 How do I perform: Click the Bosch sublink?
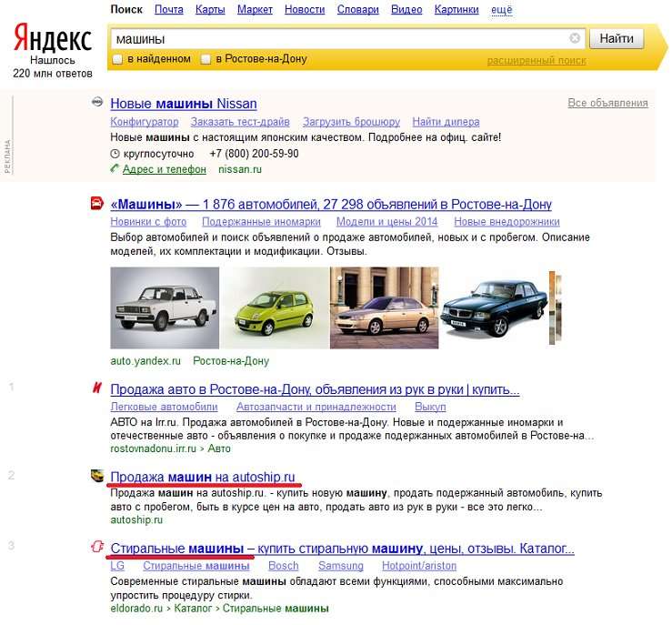[284, 566]
